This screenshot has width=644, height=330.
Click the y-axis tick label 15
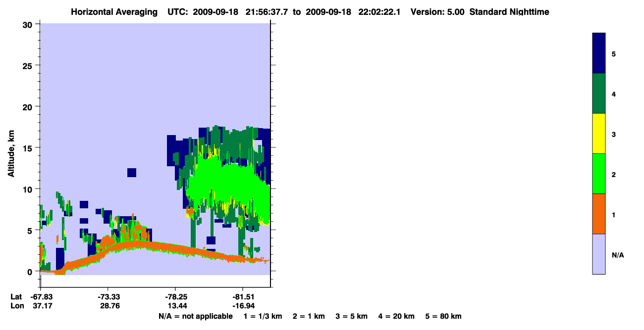pyautogui.click(x=28, y=148)
